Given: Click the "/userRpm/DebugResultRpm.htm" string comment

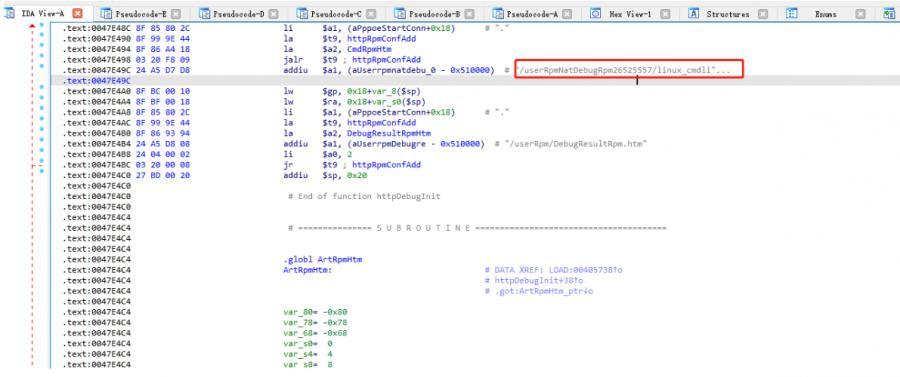Looking at the screenshot, I should 576,143.
